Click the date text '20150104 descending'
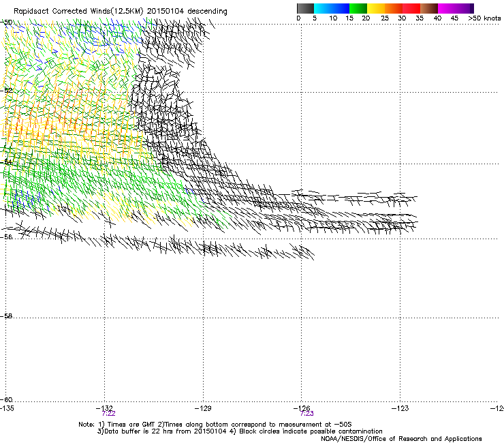The image size is (504, 443). click(x=187, y=12)
